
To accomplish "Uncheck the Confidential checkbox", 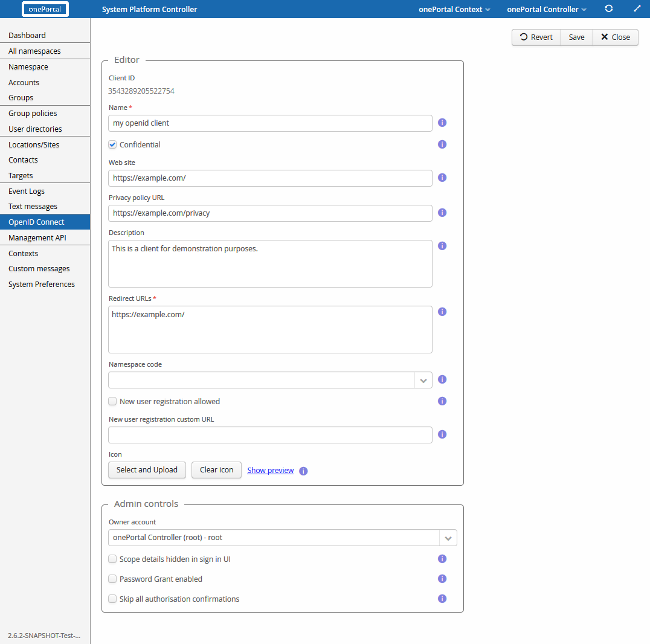I will click(112, 145).
